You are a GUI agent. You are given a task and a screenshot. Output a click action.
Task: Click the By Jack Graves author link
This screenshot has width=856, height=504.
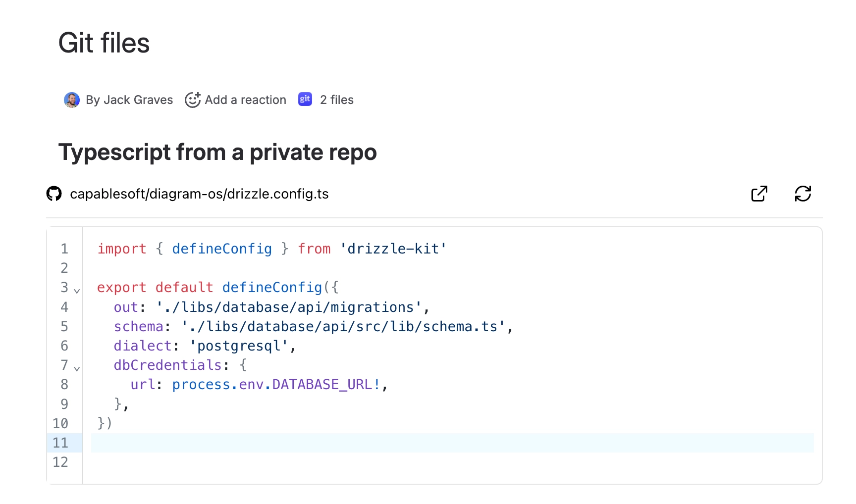point(129,100)
